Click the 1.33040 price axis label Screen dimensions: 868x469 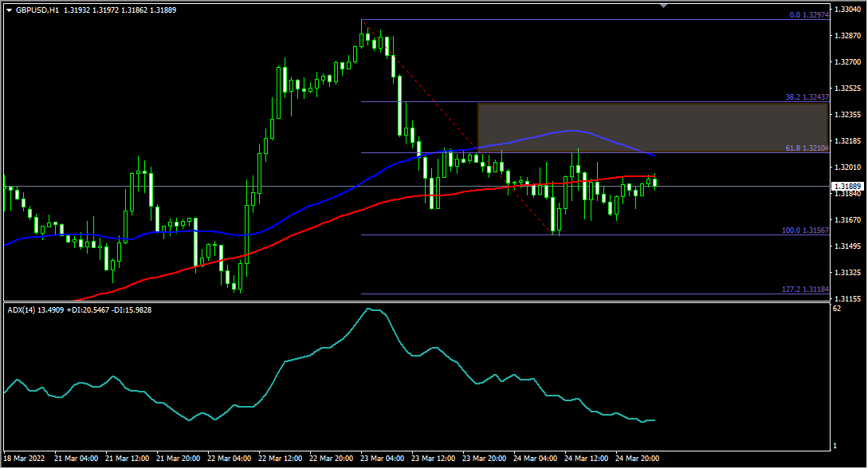click(x=847, y=10)
